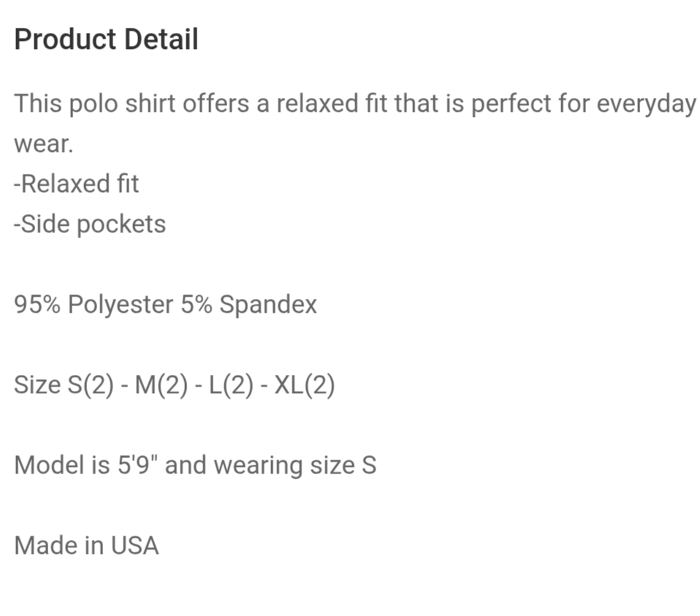700x616 pixels.
Task: Click the M(2) size entry
Action: pyautogui.click(x=161, y=385)
